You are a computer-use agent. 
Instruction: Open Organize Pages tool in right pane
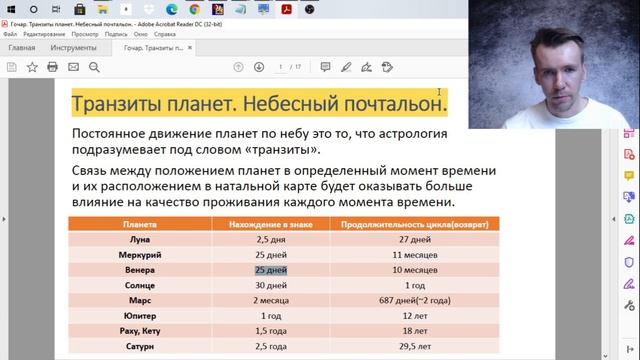629,133
